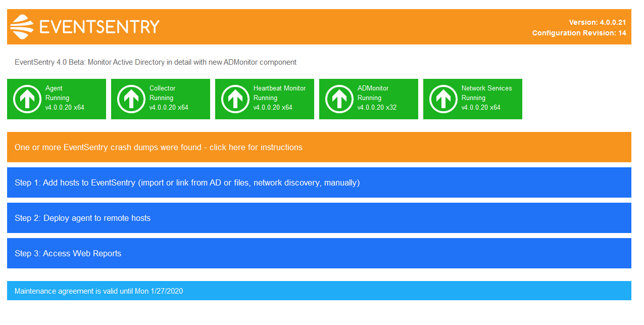
Task: Click the Agent up-arrow status icon
Action: 27,99
